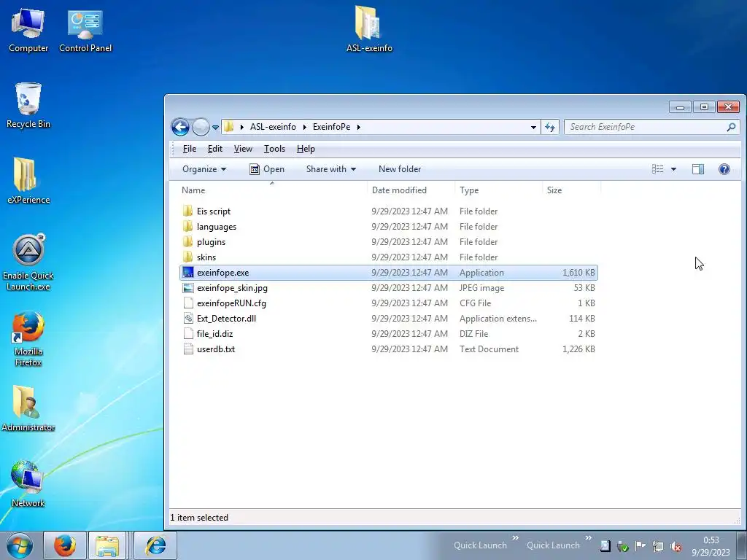Select the userdb.txt file
The image size is (747, 560).
[388, 349]
